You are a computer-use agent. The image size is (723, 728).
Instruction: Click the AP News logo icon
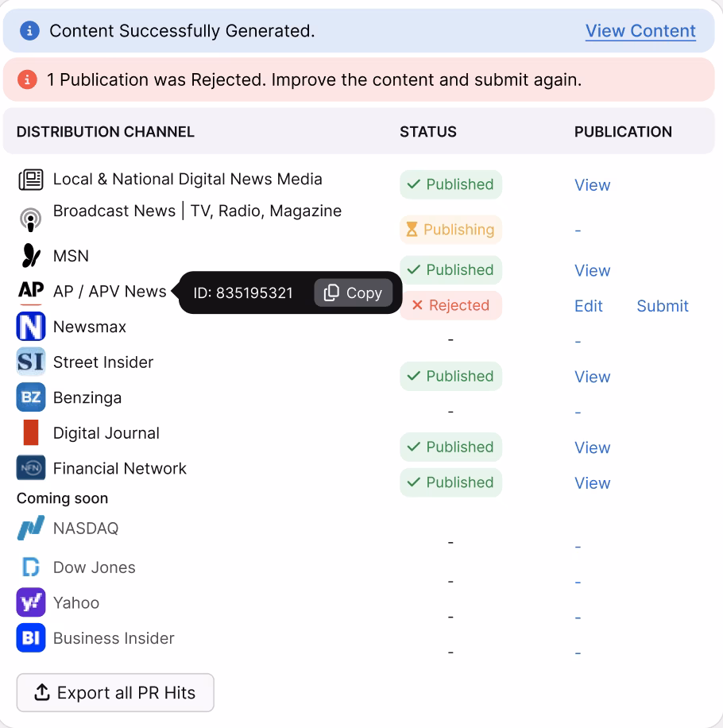[30, 292]
